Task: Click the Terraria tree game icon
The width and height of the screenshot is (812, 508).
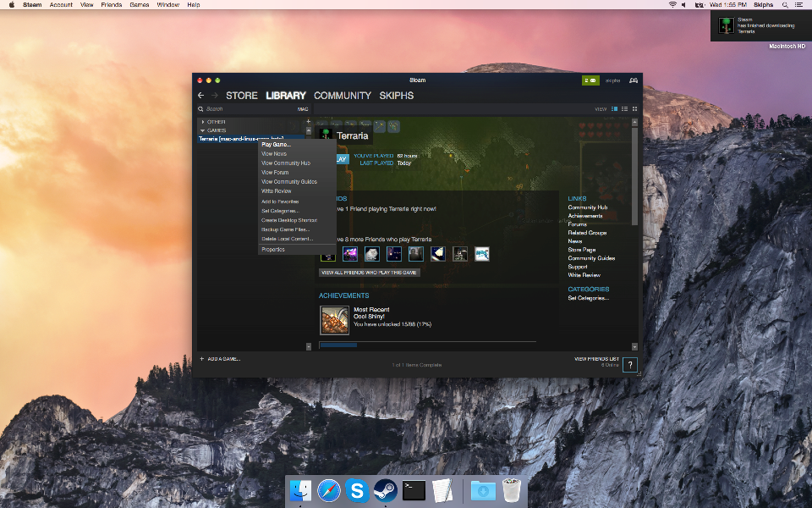Action: [326, 135]
